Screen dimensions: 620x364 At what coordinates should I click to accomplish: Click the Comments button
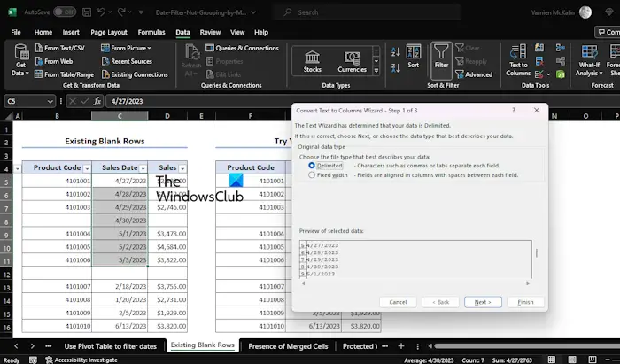608,32
